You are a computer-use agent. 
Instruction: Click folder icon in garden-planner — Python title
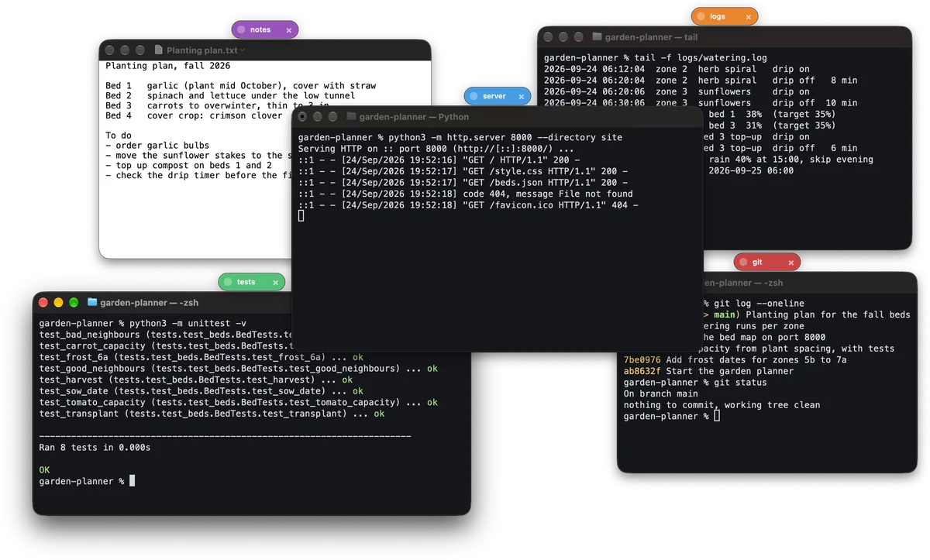click(x=351, y=117)
